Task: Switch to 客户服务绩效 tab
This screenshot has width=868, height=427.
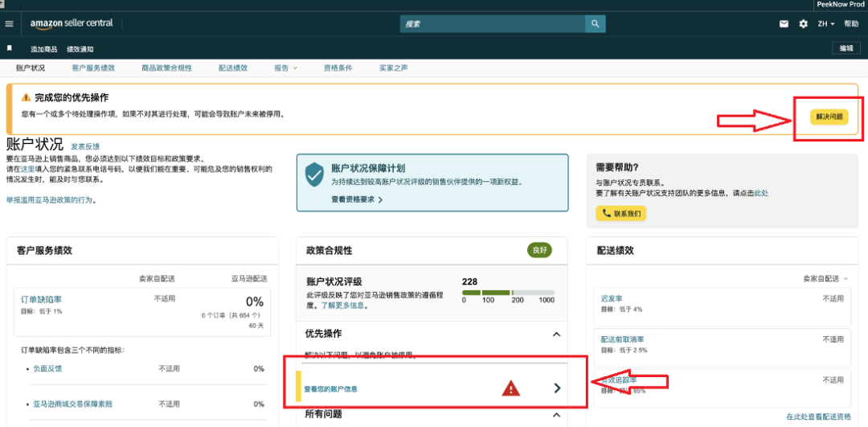Action: 93,68
